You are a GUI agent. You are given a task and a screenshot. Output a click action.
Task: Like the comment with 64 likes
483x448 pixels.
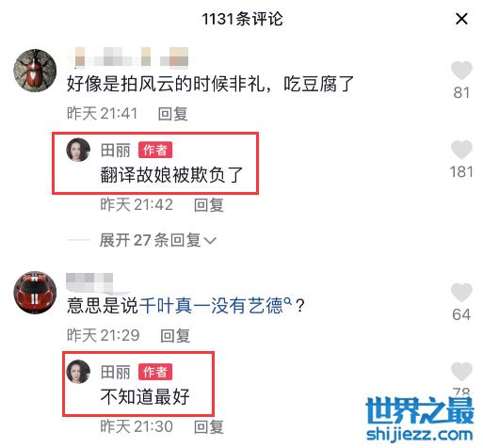click(461, 292)
